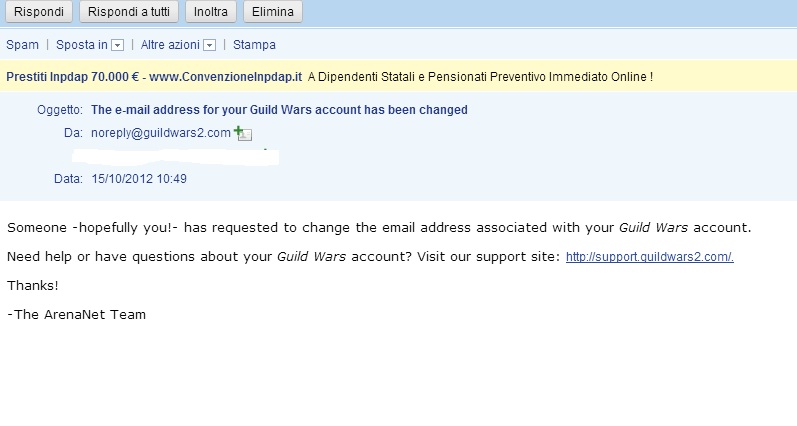797x426 pixels.
Task: Add noreply@guildwars2.com to contacts icon
Action: (243, 133)
